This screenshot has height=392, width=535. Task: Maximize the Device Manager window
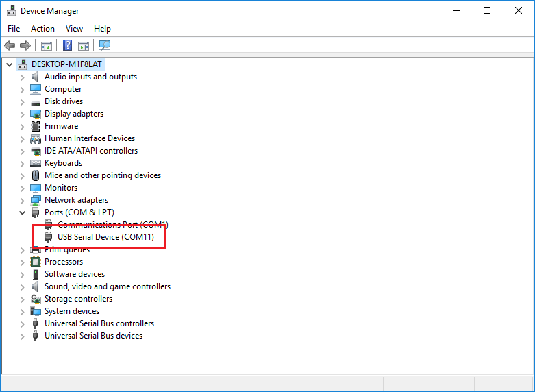pyautogui.click(x=487, y=10)
